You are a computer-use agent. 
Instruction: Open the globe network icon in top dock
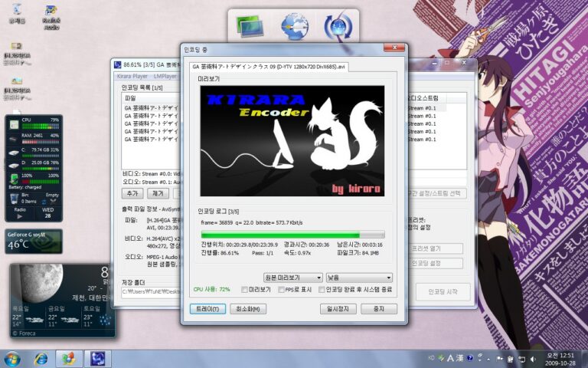pos(295,26)
